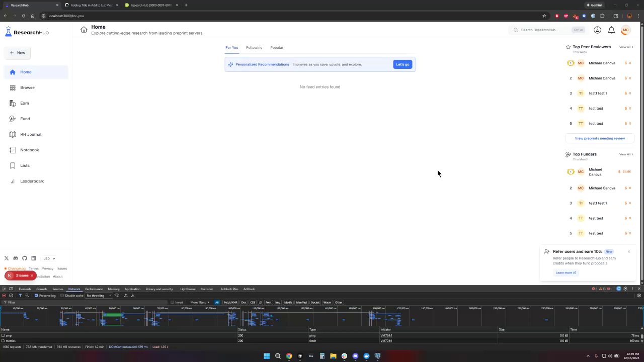Click the profile circle icon beside the bell
The height and width of the screenshot is (362, 644).
click(597, 30)
